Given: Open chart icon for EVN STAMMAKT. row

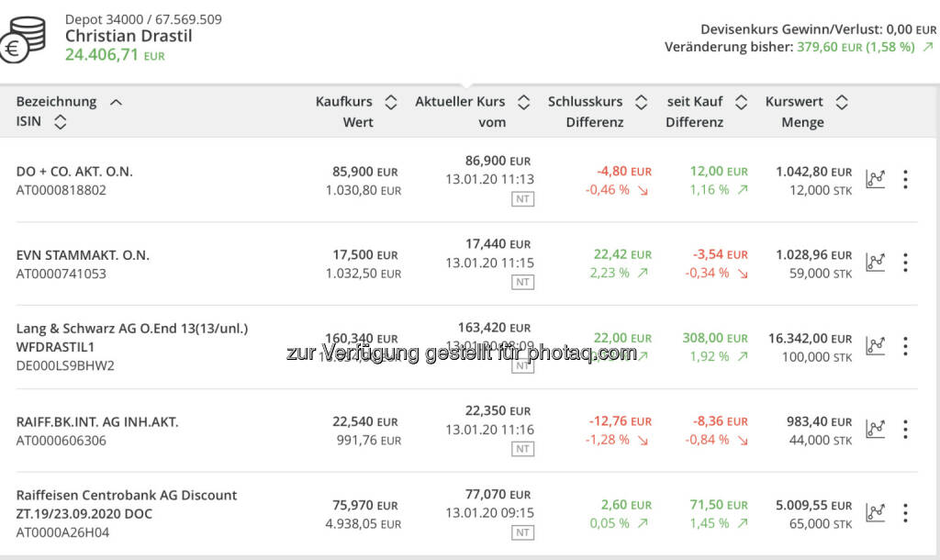Looking at the screenshot, I should (x=876, y=263).
